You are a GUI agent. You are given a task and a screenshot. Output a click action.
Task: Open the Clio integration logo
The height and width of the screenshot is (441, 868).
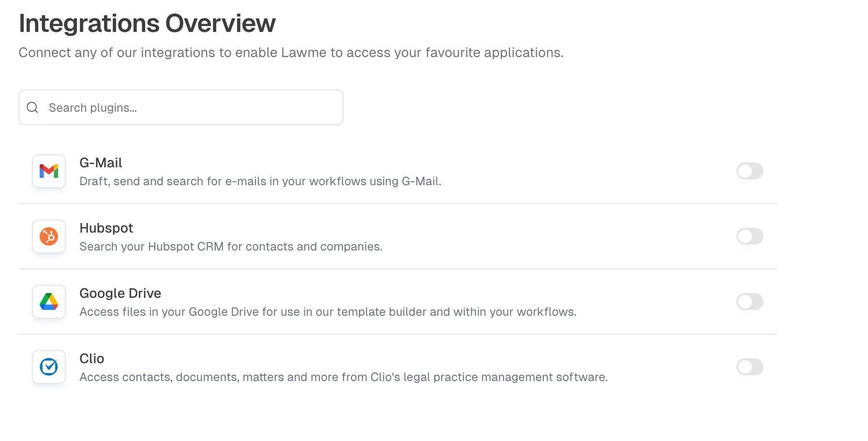tap(48, 367)
